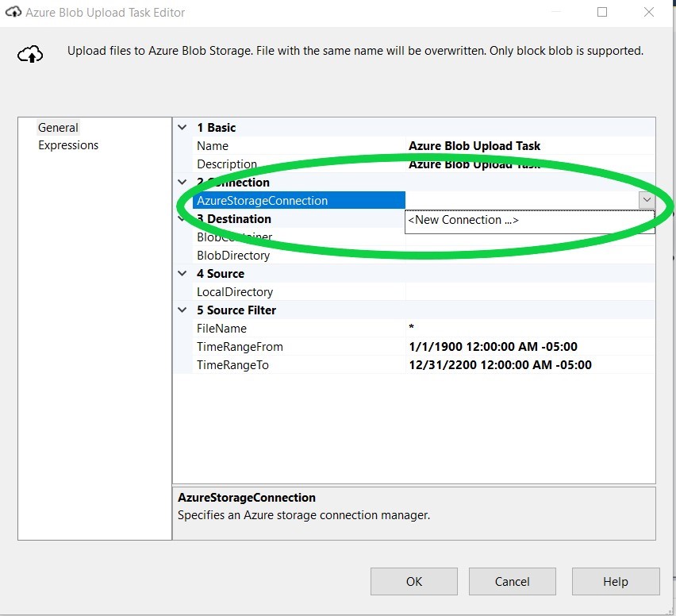Select the TimeRangeTo property
This screenshot has width=676, height=616.
coord(299,365)
